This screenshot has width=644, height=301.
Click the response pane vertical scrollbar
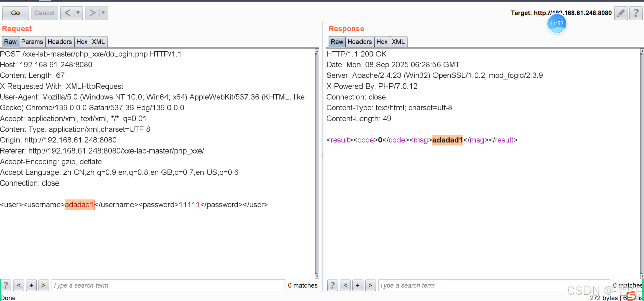pyautogui.click(x=642, y=163)
